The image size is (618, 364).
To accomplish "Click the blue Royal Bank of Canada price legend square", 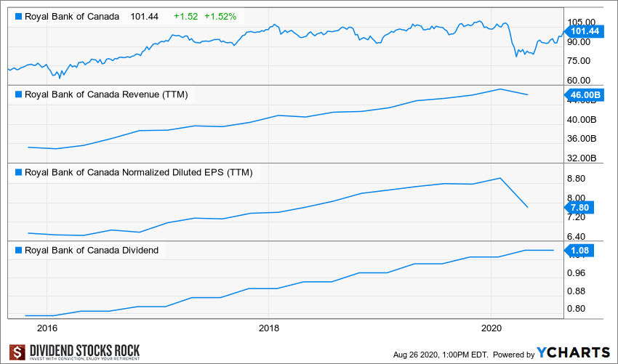I will coord(18,17).
